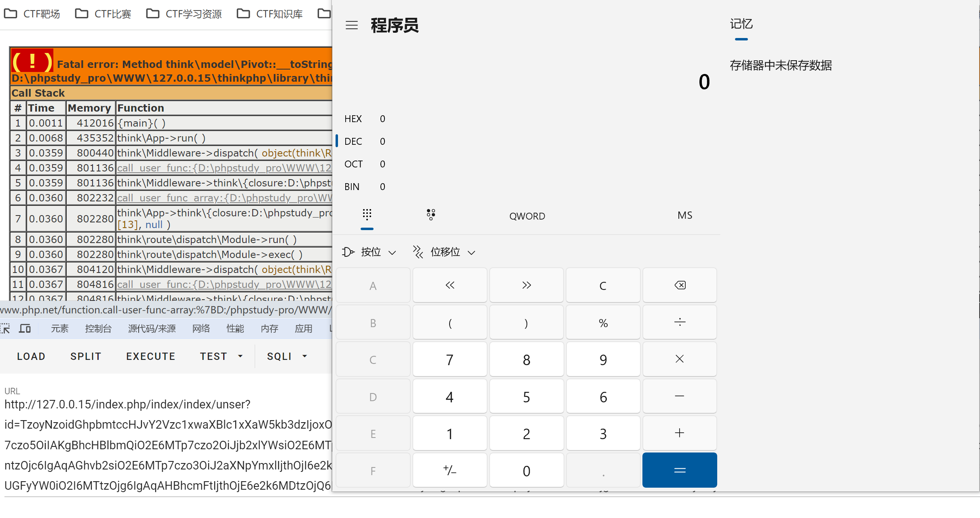Click HackBar LOAD button
The width and height of the screenshot is (980, 518).
[x=31, y=356]
